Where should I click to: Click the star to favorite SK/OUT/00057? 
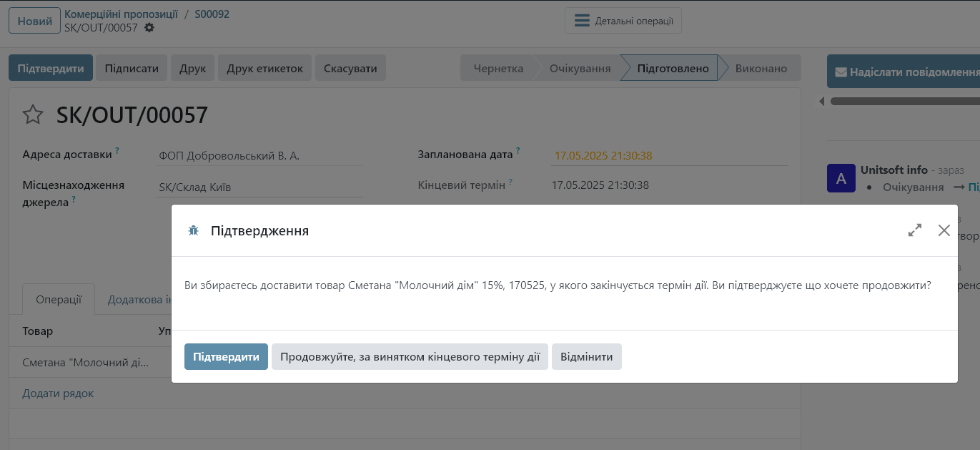tap(33, 114)
